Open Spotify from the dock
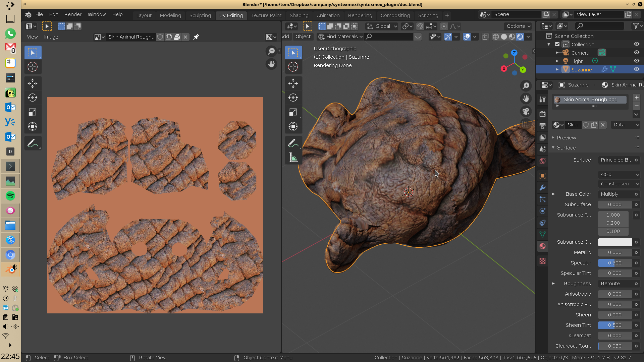The image size is (644, 362). click(10, 196)
